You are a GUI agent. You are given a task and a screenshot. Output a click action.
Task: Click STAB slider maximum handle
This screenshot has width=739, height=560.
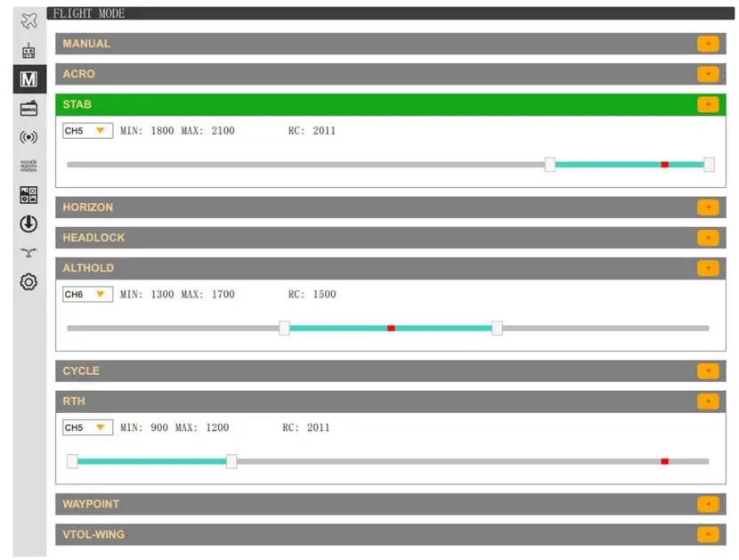click(709, 165)
